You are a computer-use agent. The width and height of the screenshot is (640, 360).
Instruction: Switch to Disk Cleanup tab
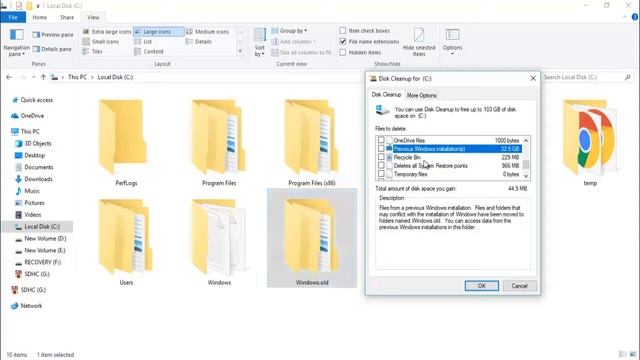pos(386,95)
